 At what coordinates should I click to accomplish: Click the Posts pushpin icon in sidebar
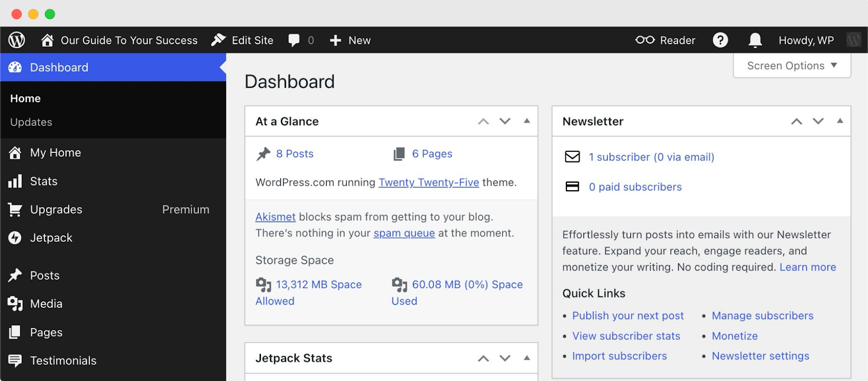click(x=15, y=275)
